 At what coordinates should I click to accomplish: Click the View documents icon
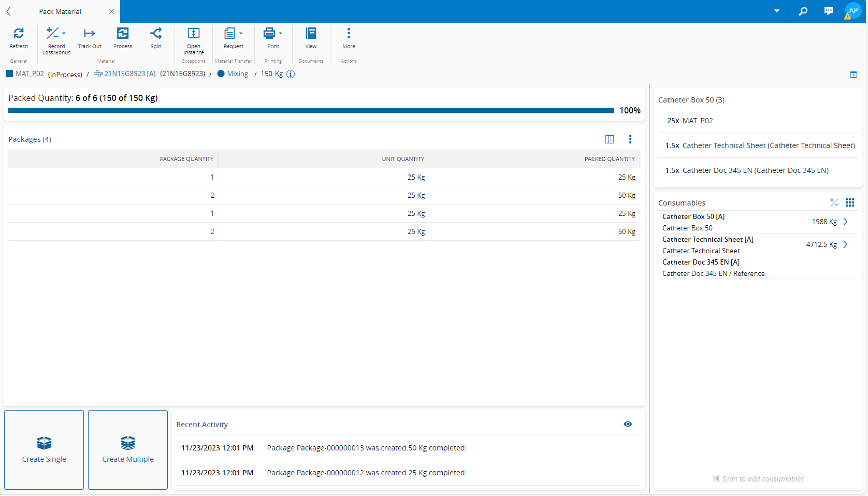311,34
